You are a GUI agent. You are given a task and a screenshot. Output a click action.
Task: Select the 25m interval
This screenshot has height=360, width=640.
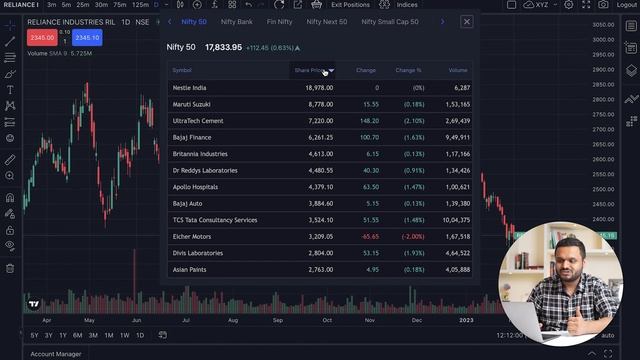83,5
